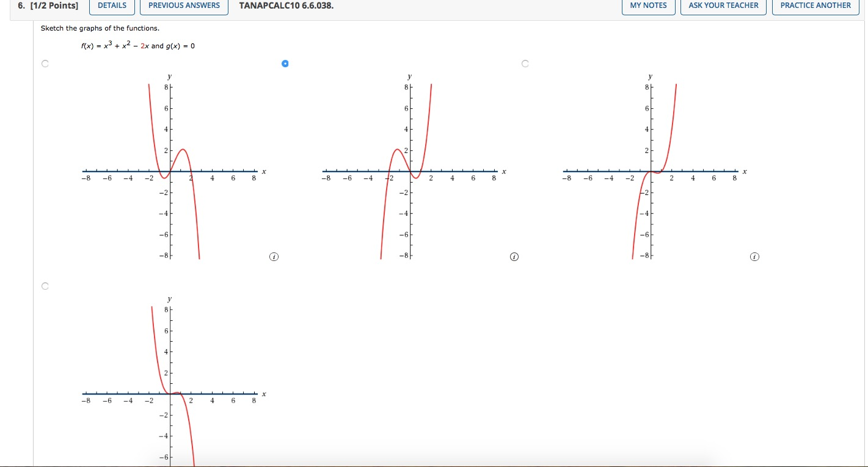Select the radio button for the bottom graph
The image size is (868, 467).
point(45,285)
